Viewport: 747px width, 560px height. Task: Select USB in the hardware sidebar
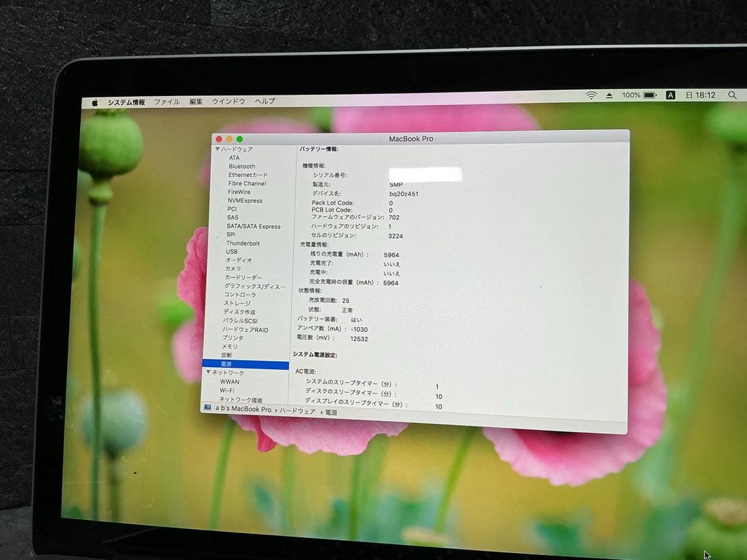pos(233,252)
